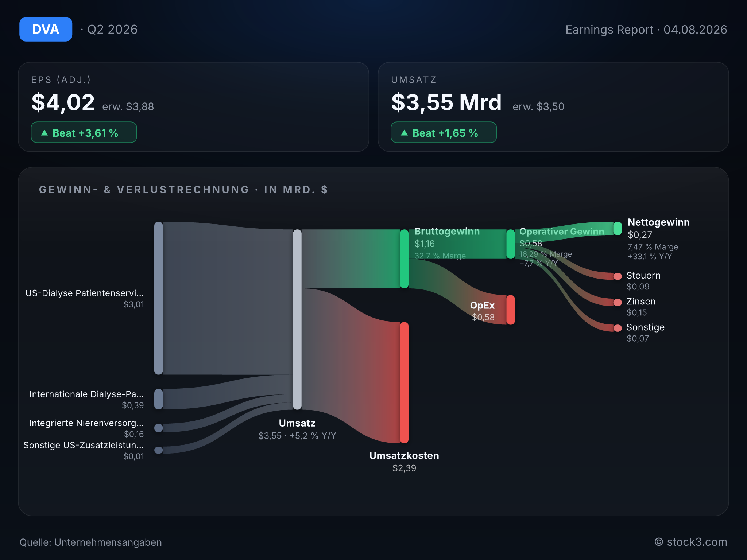747x560 pixels.
Task: Select the US-Dialyse Patientenservi... segment label
Action: coord(85,293)
